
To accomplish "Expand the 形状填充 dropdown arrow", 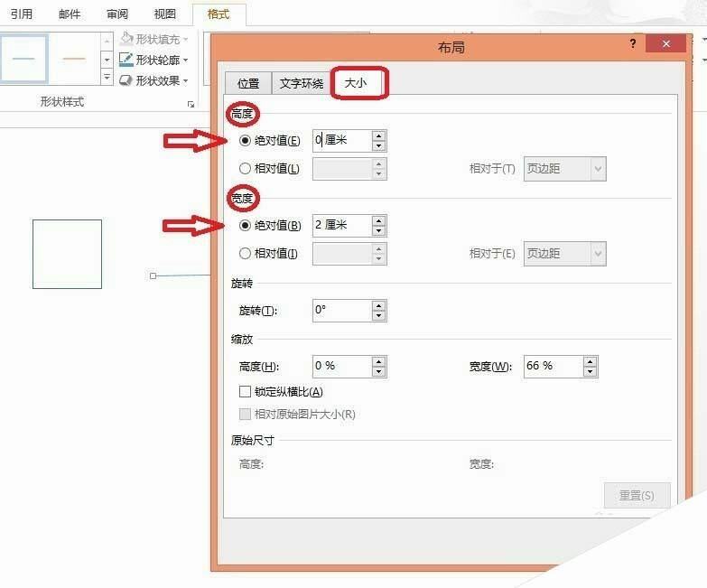I will tap(185, 40).
